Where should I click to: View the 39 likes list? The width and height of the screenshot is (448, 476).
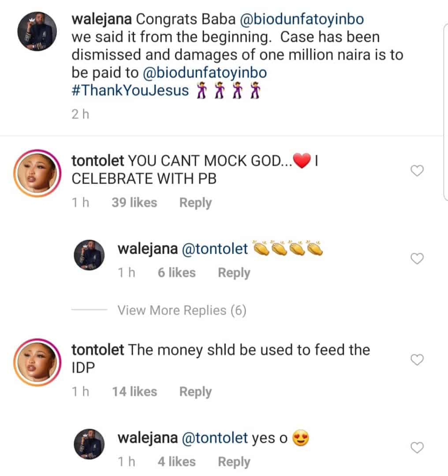pos(134,203)
